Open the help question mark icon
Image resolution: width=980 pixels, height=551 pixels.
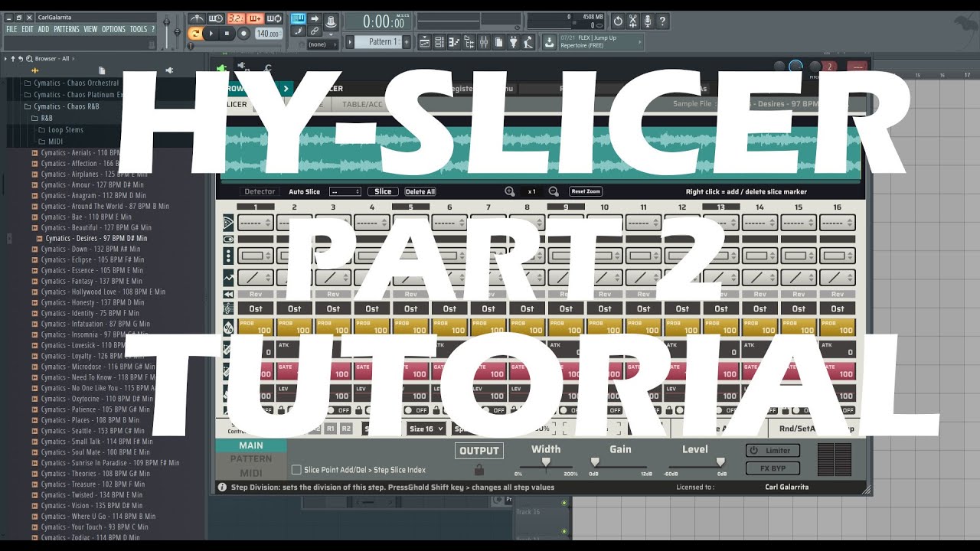coord(662,21)
